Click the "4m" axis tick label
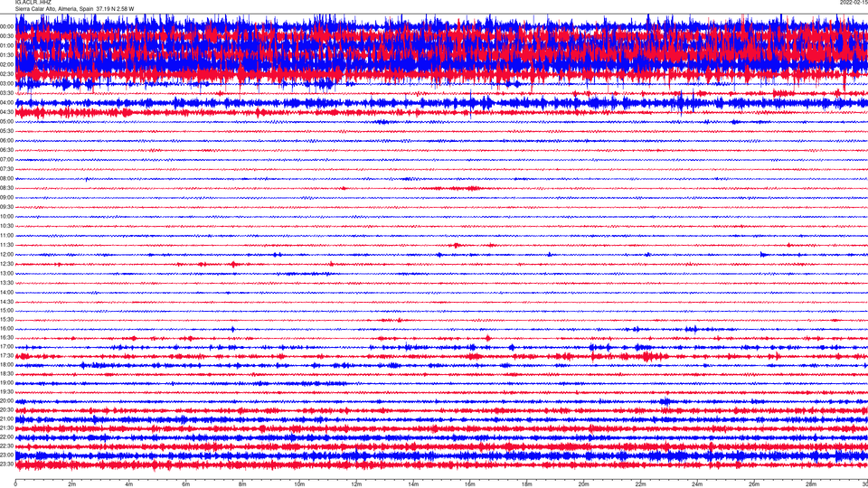868x488 pixels. point(129,484)
